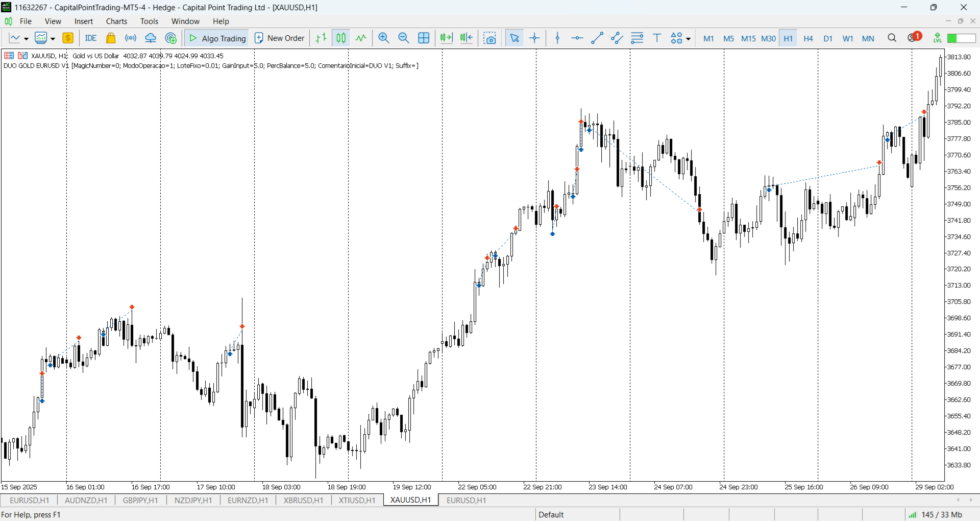Screen dimensions: 980x521
Task: Click the green LVL icon
Action: [x=938, y=38]
